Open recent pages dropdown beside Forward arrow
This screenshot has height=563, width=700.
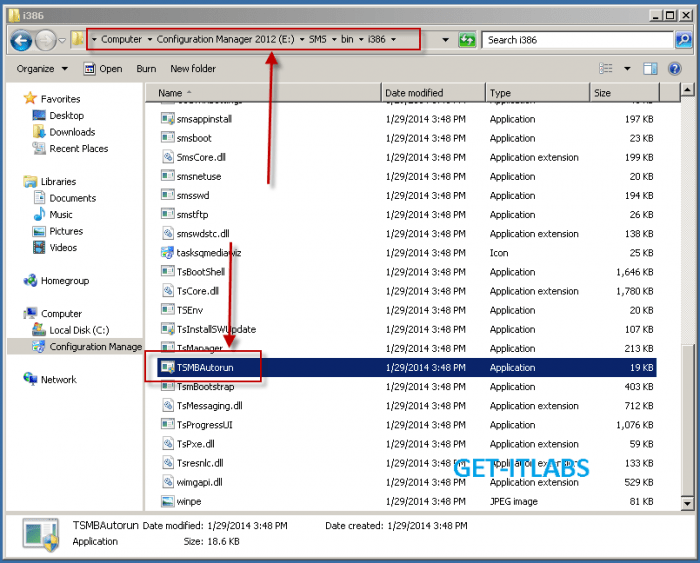(62, 40)
